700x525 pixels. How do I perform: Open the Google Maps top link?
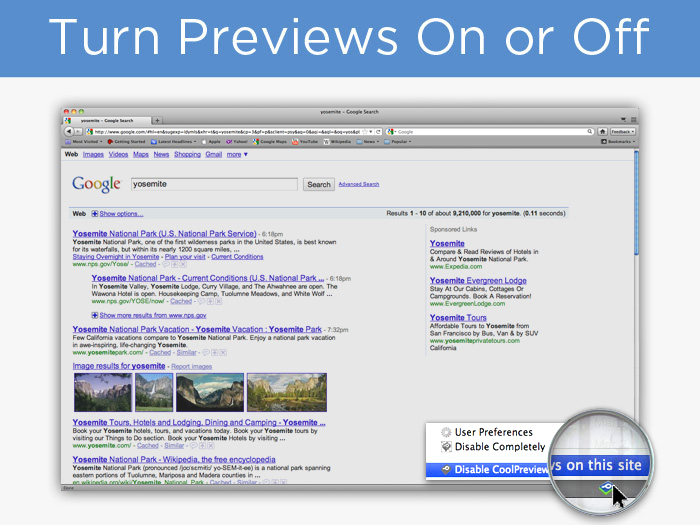[141, 154]
